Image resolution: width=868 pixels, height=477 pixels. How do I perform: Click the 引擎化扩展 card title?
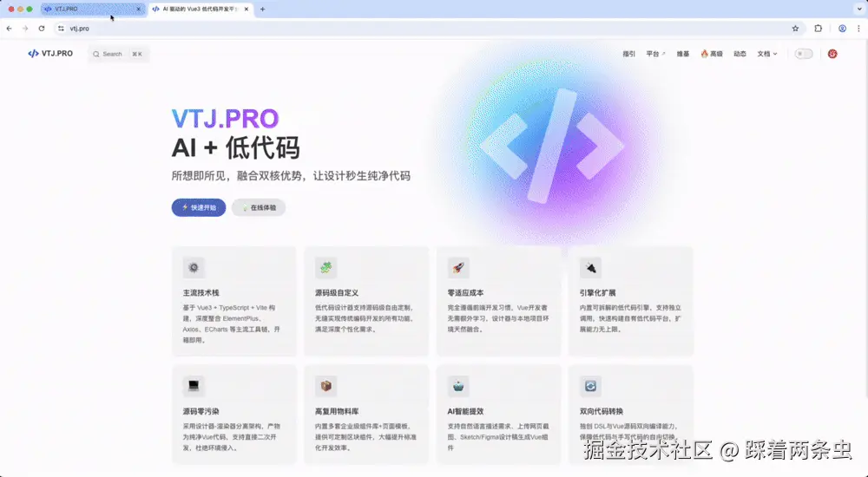(x=598, y=293)
